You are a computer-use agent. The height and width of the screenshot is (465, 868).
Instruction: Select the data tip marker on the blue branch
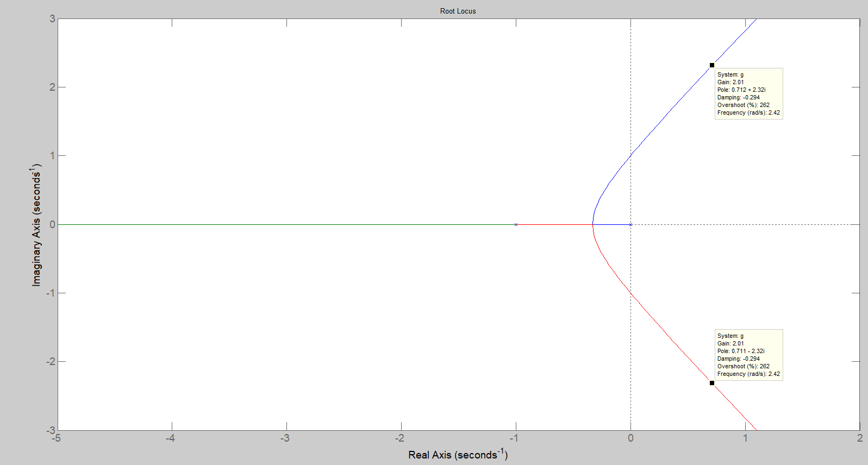pyautogui.click(x=712, y=65)
